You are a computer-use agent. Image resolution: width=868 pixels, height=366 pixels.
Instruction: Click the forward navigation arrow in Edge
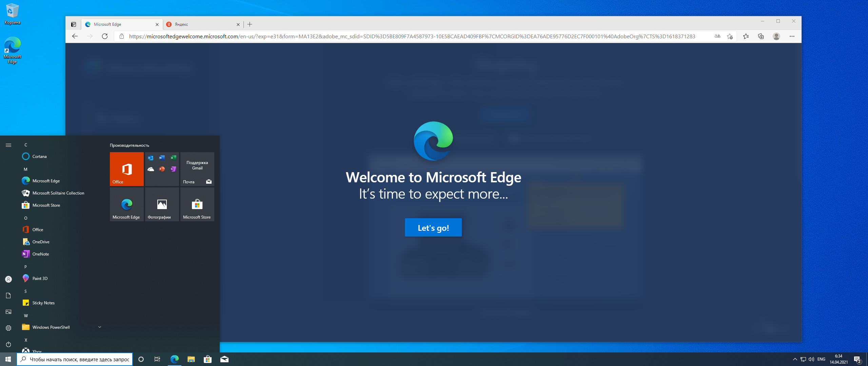(90, 36)
